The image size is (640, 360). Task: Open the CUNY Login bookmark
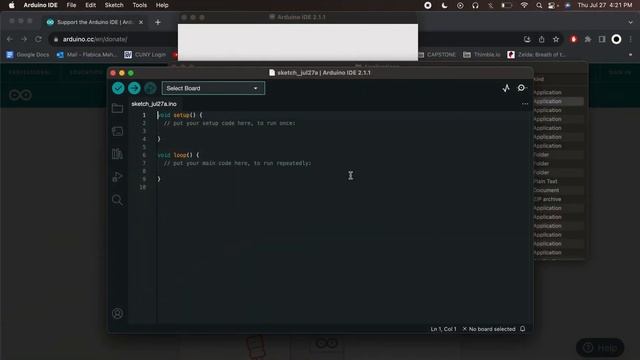(x=145, y=54)
